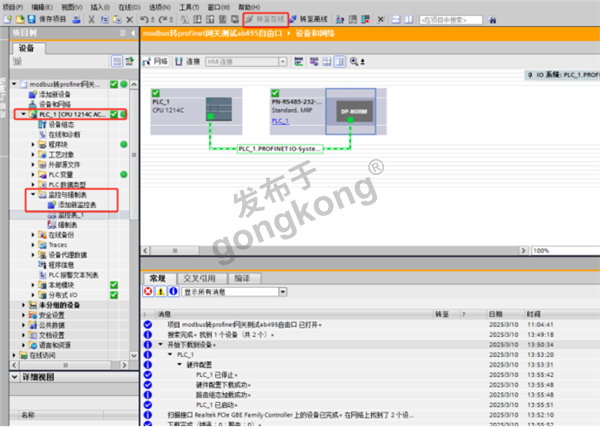
Task: Click the 100% zoom level field
Action: coord(566,251)
